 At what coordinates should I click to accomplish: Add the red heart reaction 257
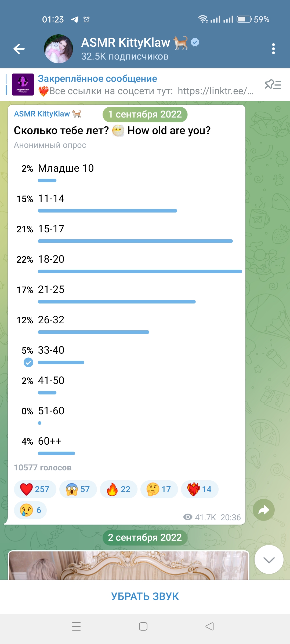[x=35, y=489]
